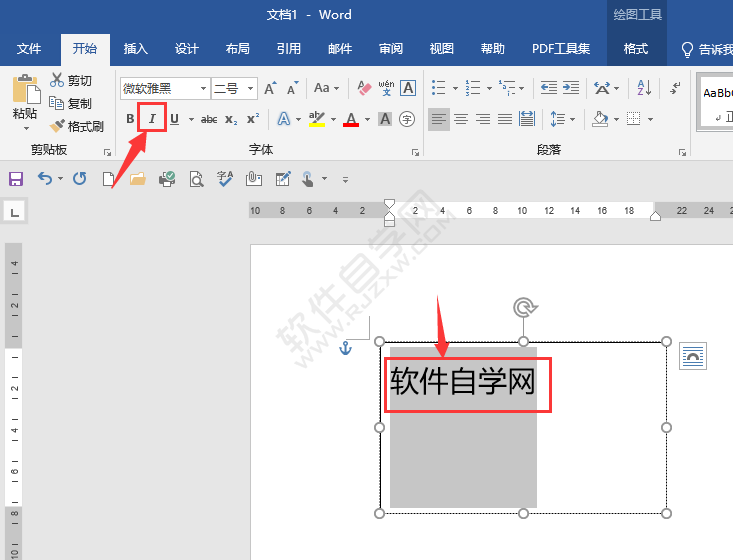This screenshot has height=560, width=733.
Task: Click the rotate handle above text box
Action: tap(525, 308)
